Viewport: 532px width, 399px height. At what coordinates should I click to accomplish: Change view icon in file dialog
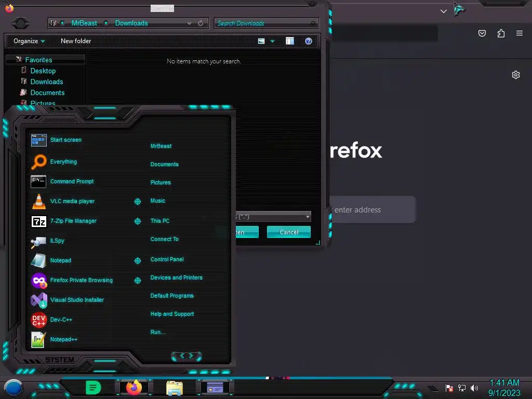pyautogui.click(x=261, y=41)
